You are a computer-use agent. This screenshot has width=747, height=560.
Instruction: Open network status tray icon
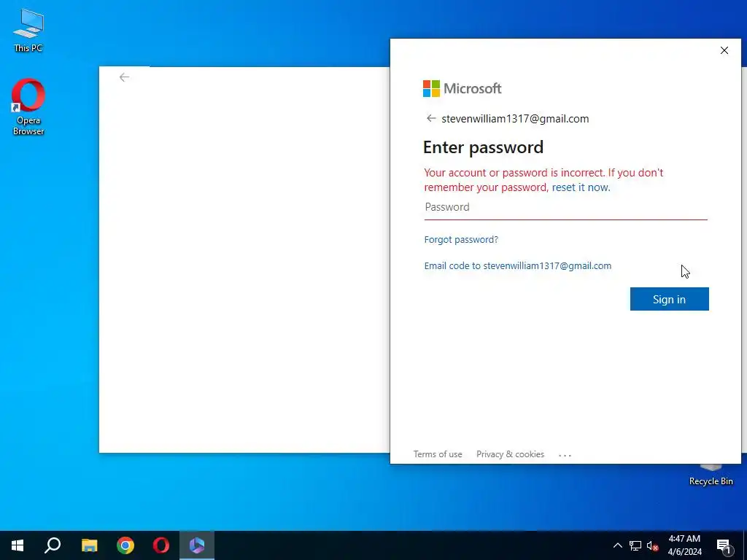click(x=635, y=545)
